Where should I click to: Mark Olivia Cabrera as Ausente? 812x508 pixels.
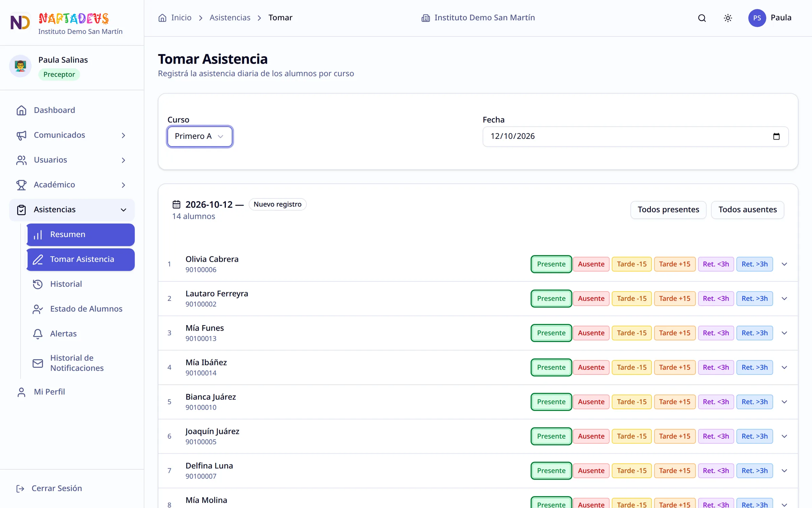(591, 264)
